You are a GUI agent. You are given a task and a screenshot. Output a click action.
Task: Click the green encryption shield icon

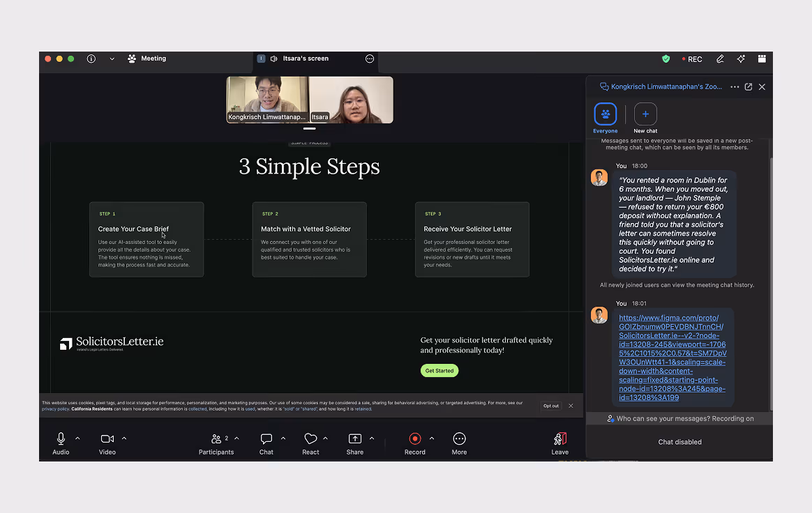[x=666, y=59]
